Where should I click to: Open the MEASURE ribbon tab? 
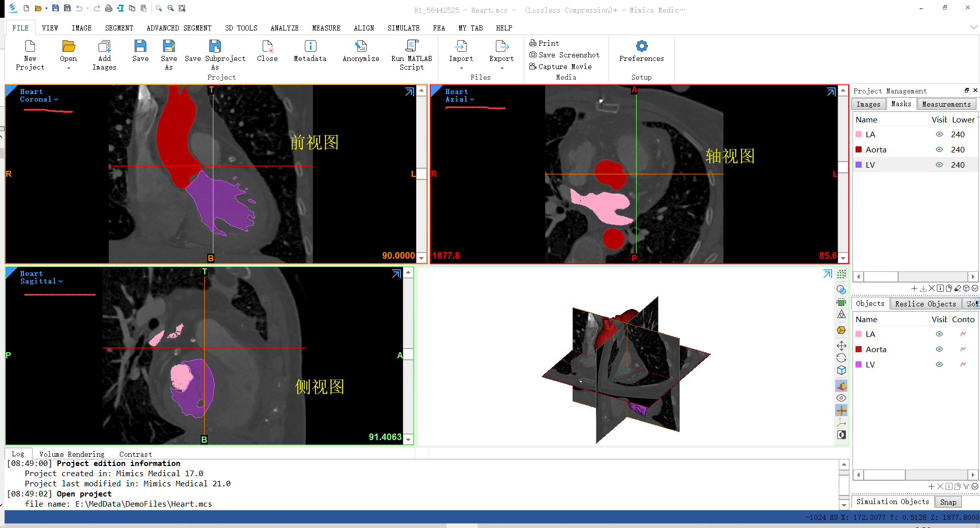tap(326, 28)
